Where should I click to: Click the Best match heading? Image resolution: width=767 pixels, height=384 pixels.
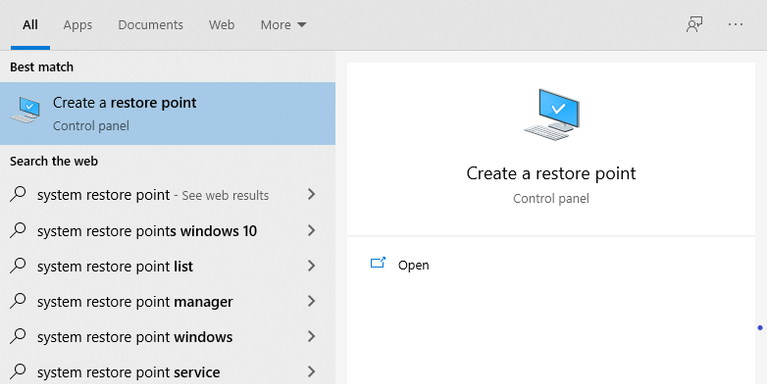coord(42,67)
